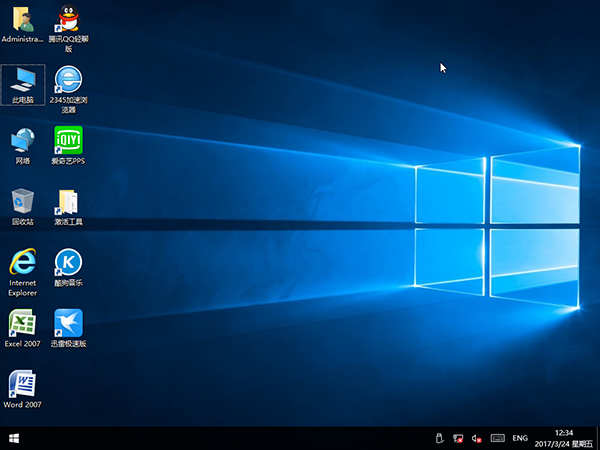
Task: Launch the Excel 2007 desktop shortcut
Action: (22, 323)
